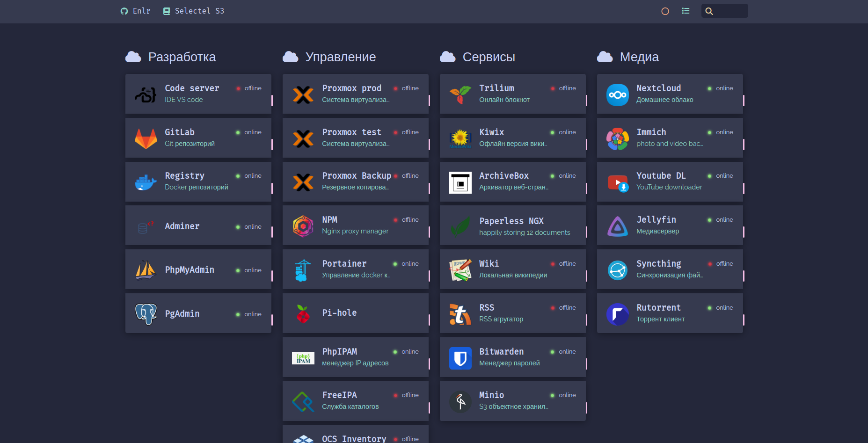
Task: Switch layout using the list icon
Action: 686,11
